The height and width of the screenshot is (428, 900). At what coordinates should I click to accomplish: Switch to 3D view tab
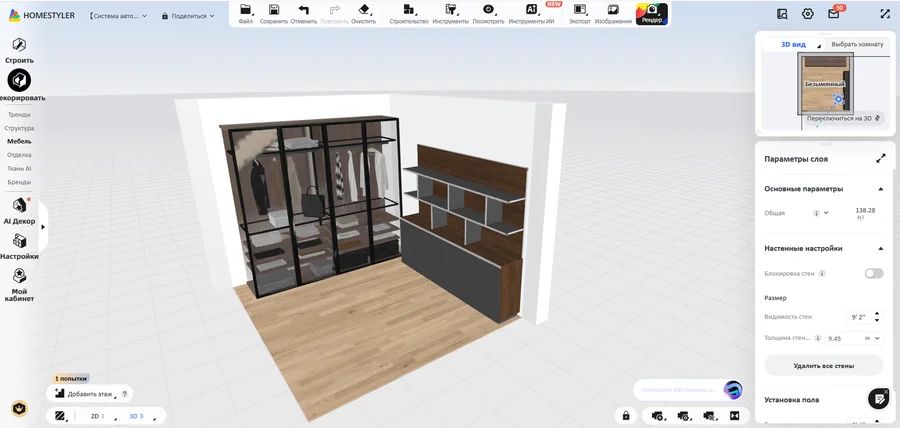[x=138, y=417]
